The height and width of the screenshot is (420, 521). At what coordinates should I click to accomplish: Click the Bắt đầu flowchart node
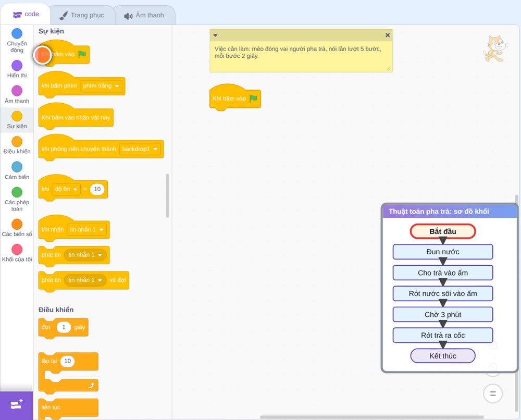click(443, 231)
